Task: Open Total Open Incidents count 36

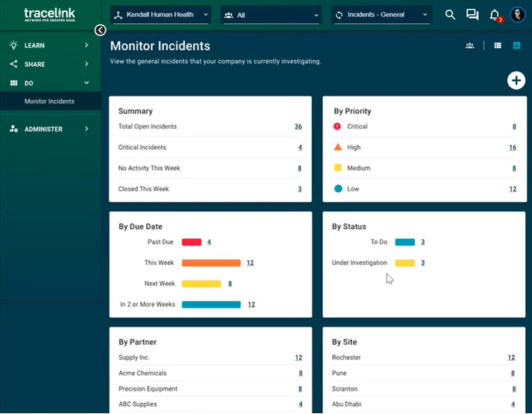Action: (298, 126)
